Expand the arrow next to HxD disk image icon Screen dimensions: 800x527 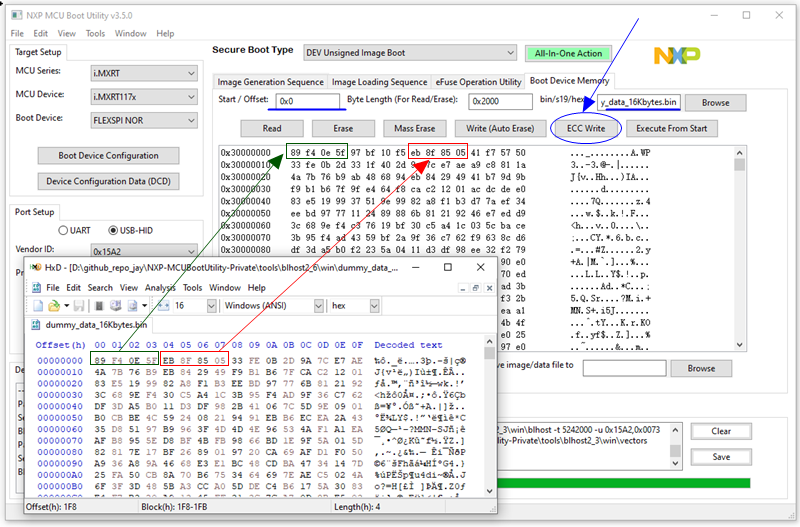click(144, 306)
